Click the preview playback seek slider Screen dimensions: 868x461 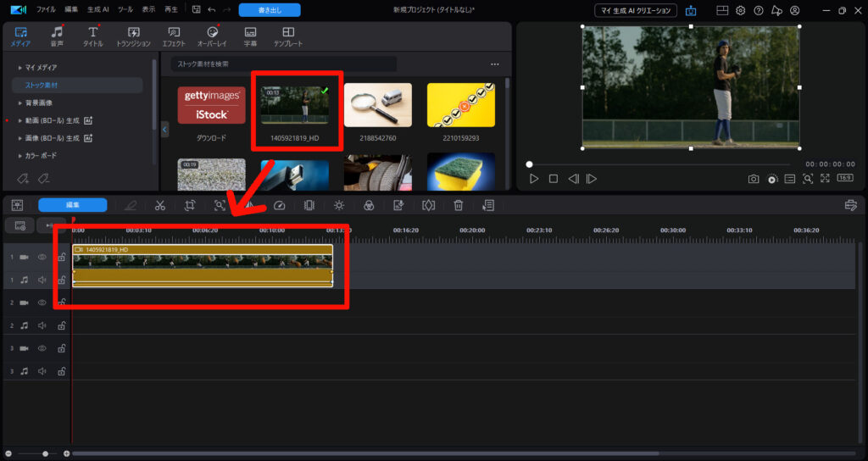point(659,164)
